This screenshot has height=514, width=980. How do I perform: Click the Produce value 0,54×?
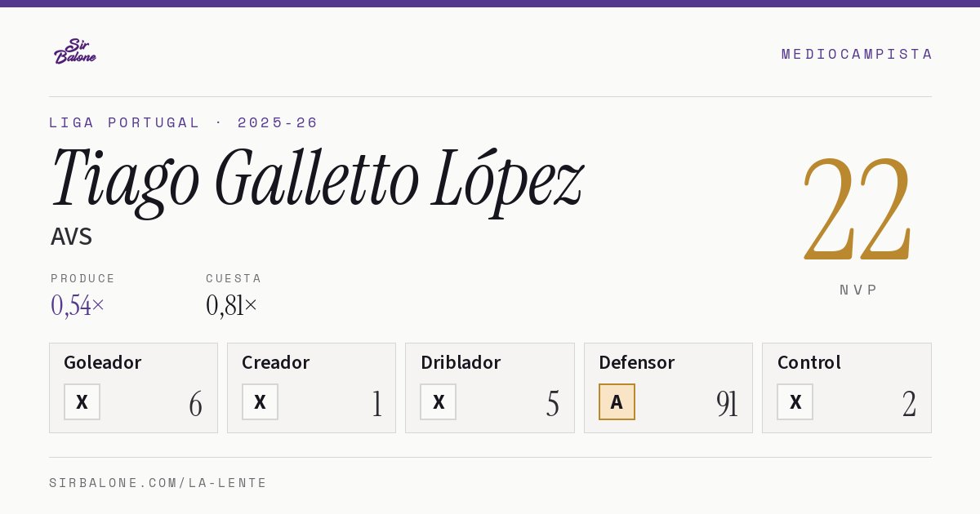click(78, 305)
